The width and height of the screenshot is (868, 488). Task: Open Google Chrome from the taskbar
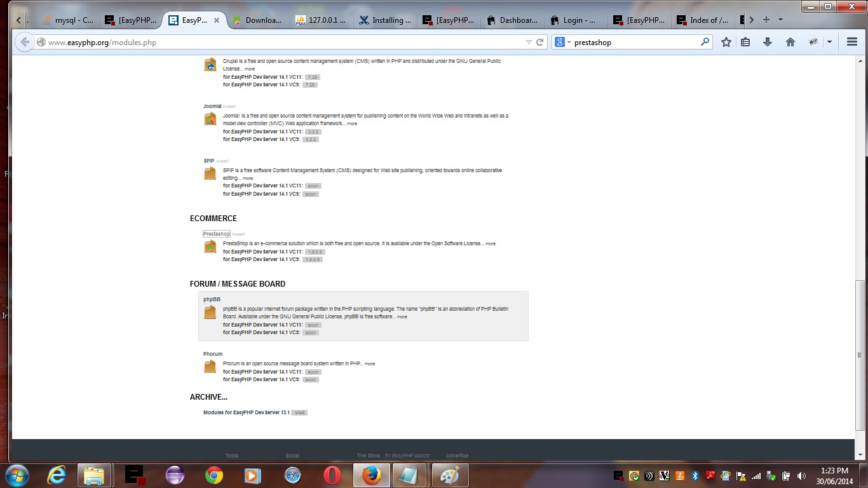(214, 475)
